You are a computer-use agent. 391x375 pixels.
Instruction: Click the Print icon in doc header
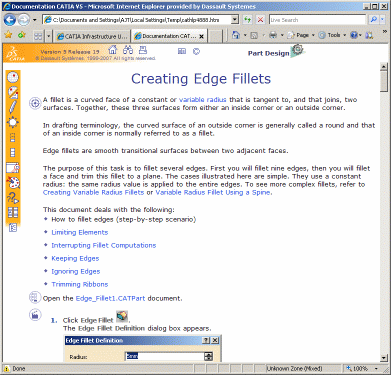[x=143, y=50]
